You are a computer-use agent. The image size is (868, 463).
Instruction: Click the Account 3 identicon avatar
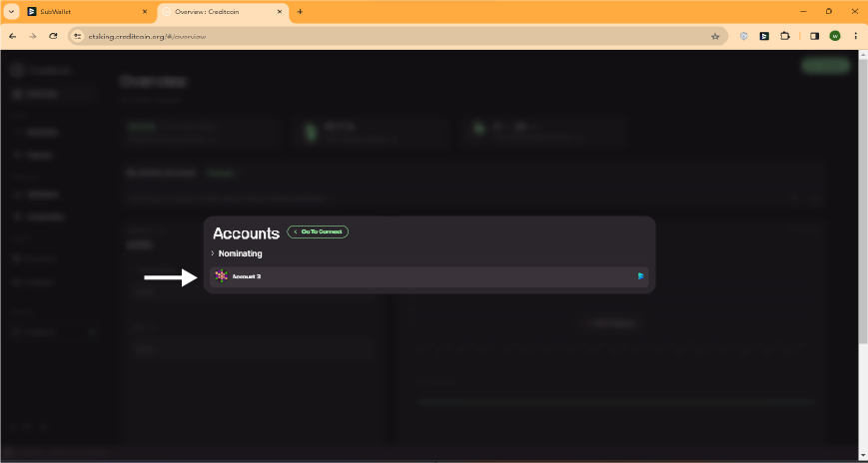(x=222, y=276)
